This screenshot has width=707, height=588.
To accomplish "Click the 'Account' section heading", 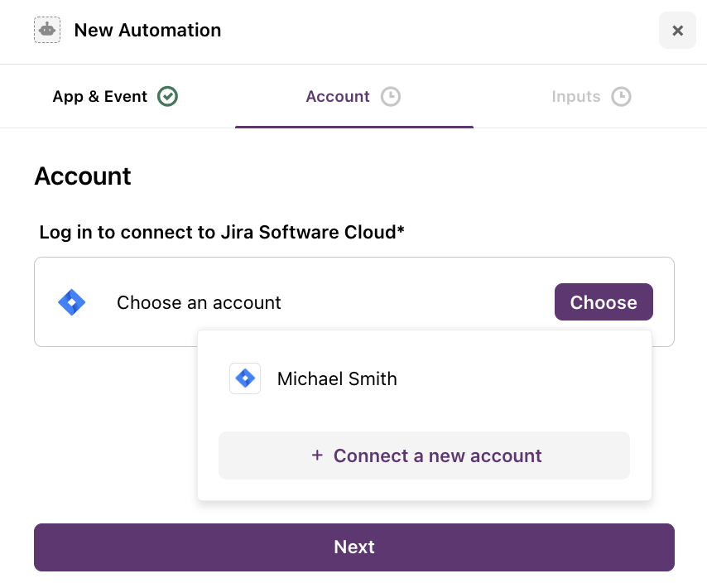I will click(83, 176).
